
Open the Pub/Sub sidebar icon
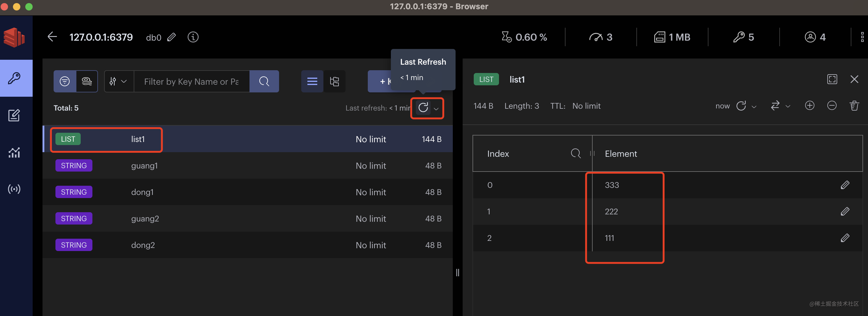tap(14, 189)
